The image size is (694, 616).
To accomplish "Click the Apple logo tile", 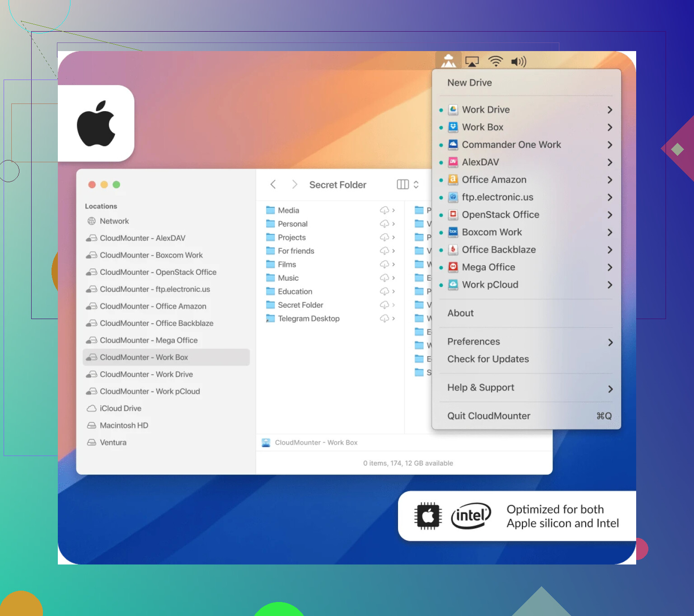I will [96, 123].
